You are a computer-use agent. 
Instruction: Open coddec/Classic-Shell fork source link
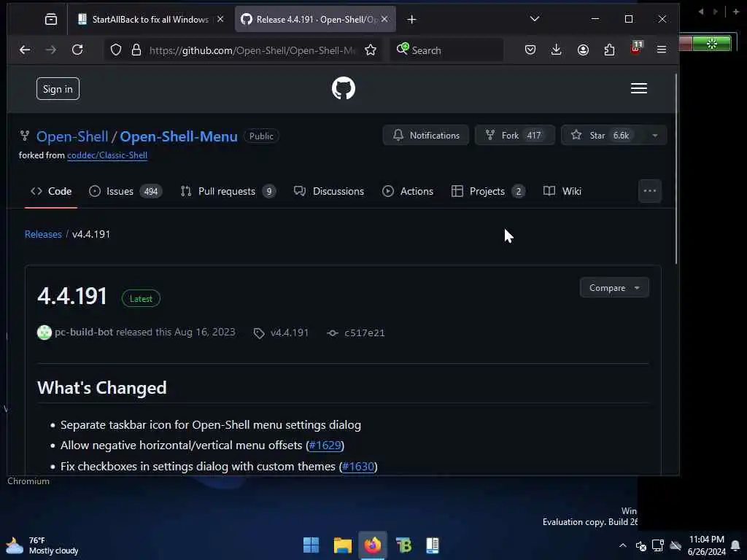107,155
